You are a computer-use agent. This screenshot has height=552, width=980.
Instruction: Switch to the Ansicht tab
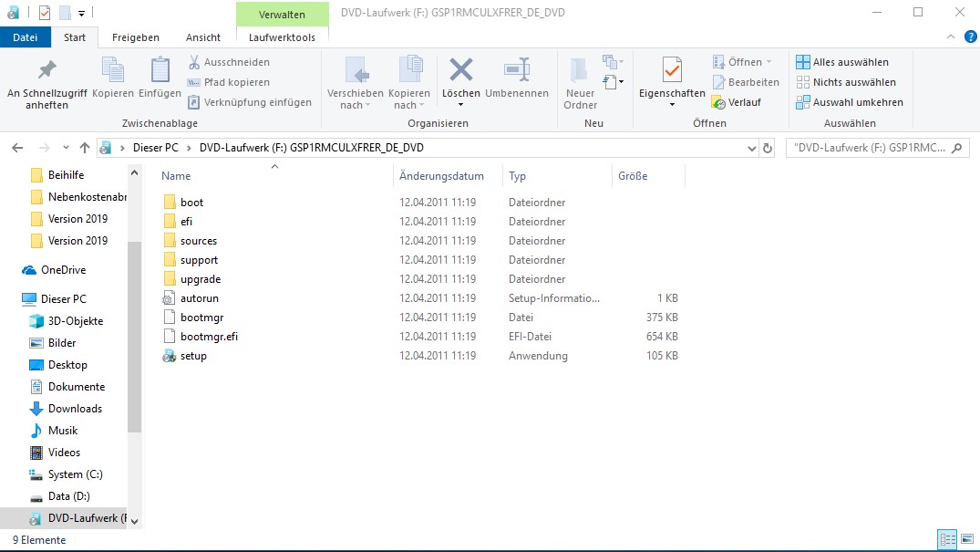(203, 36)
